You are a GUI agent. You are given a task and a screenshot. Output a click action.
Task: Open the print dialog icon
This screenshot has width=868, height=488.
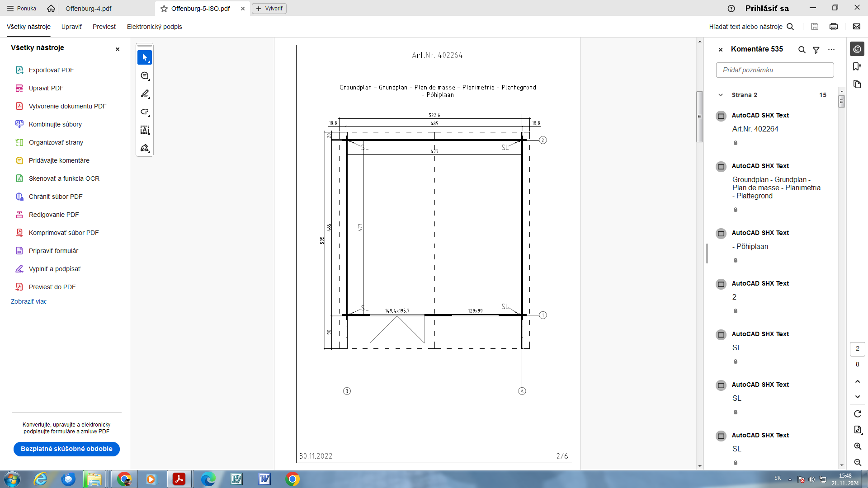[x=834, y=27]
